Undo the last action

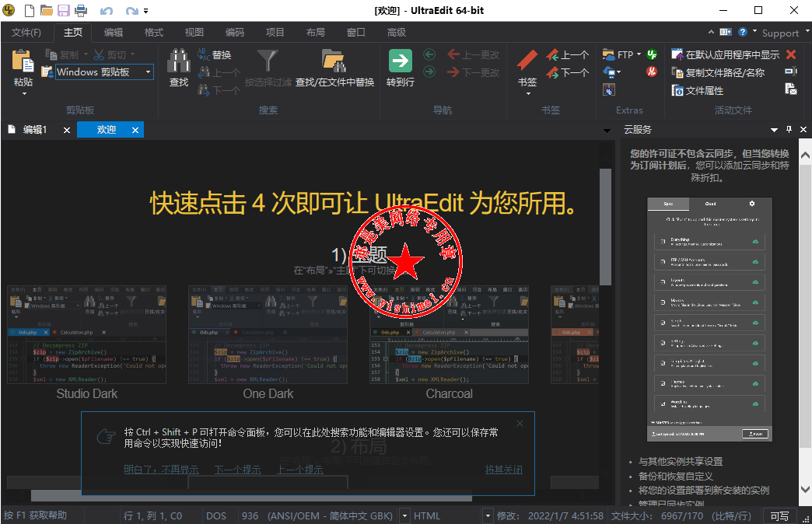tap(106, 10)
